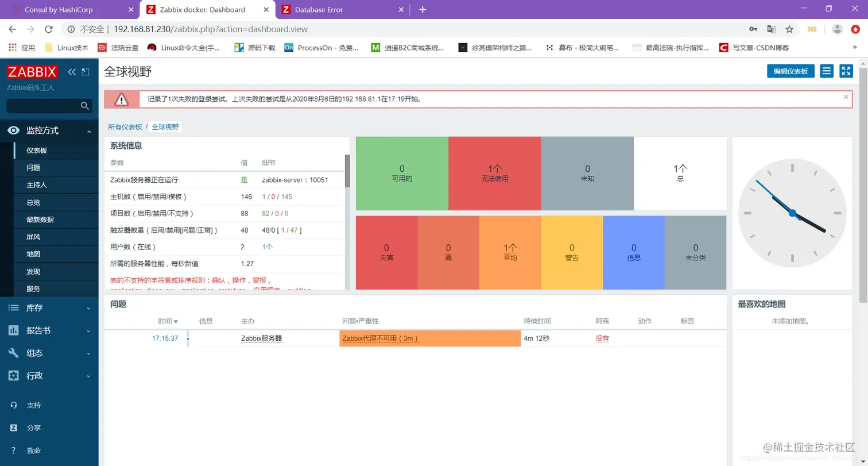This screenshot has height=466, width=868.
Task: Open the dashboard actions hamburger menu
Action: pyautogui.click(x=827, y=71)
